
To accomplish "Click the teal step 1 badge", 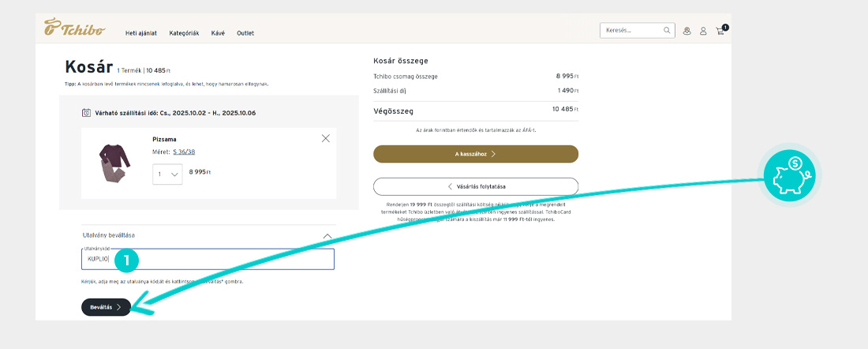I will 127,259.
